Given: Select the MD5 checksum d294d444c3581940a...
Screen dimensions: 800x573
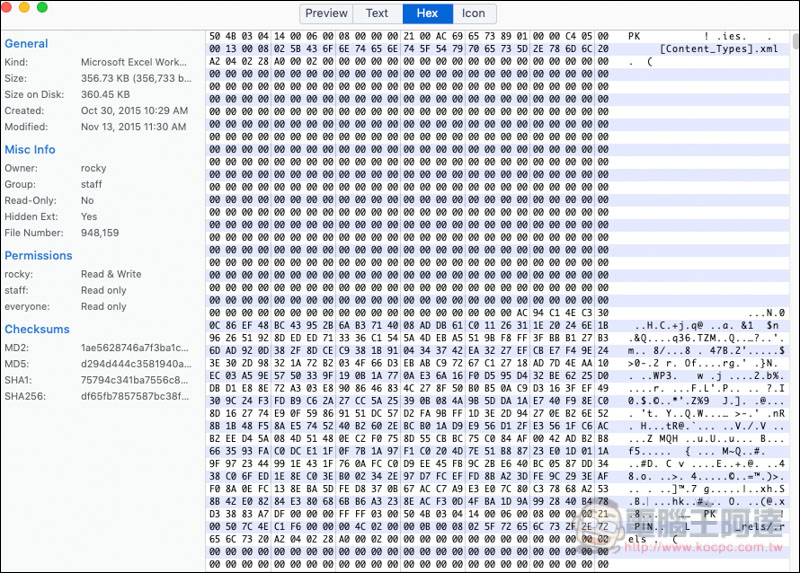Looking at the screenshot, I should 136,364.
